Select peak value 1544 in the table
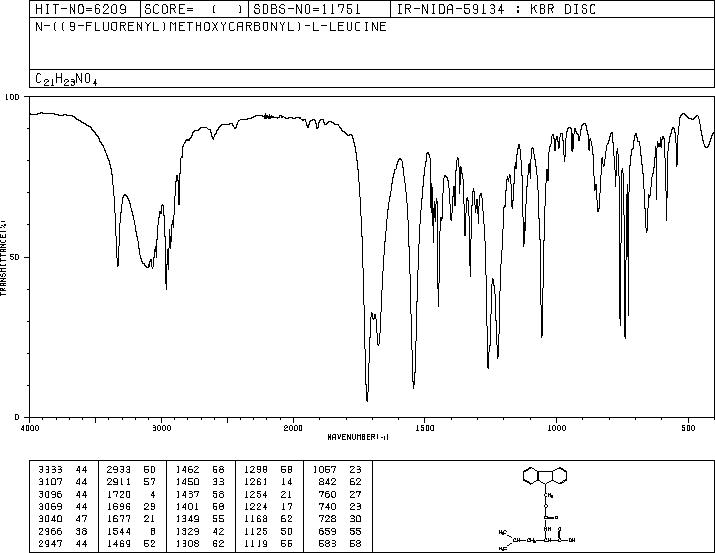Viewport: 715px width, 553px height. (x=119, y=532)
